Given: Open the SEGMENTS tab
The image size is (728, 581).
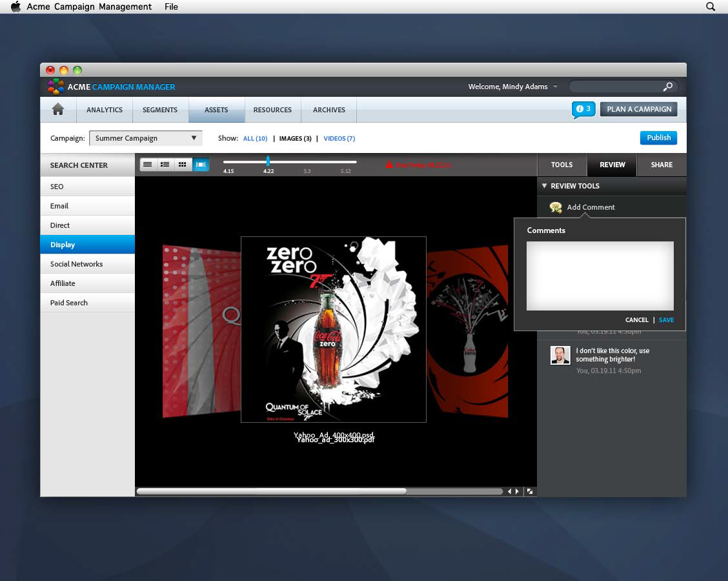Looking at the screenshot, I should click(159, 110).
